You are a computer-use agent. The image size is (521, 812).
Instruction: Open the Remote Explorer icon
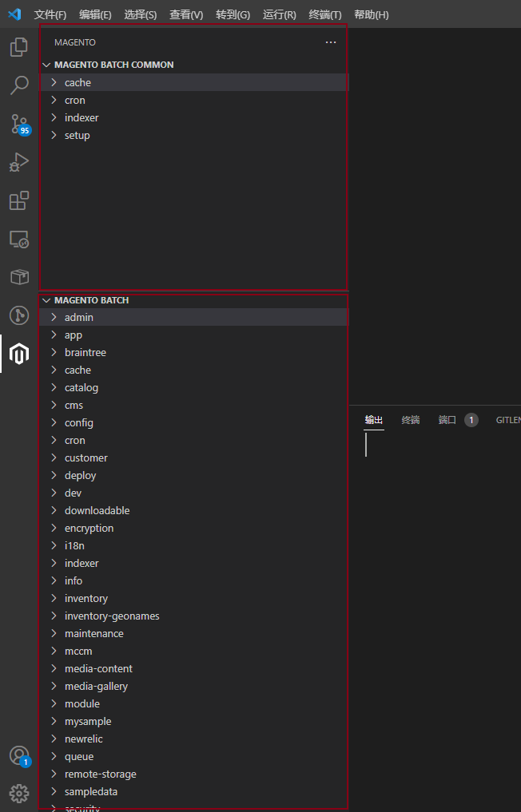click(19, 239)
